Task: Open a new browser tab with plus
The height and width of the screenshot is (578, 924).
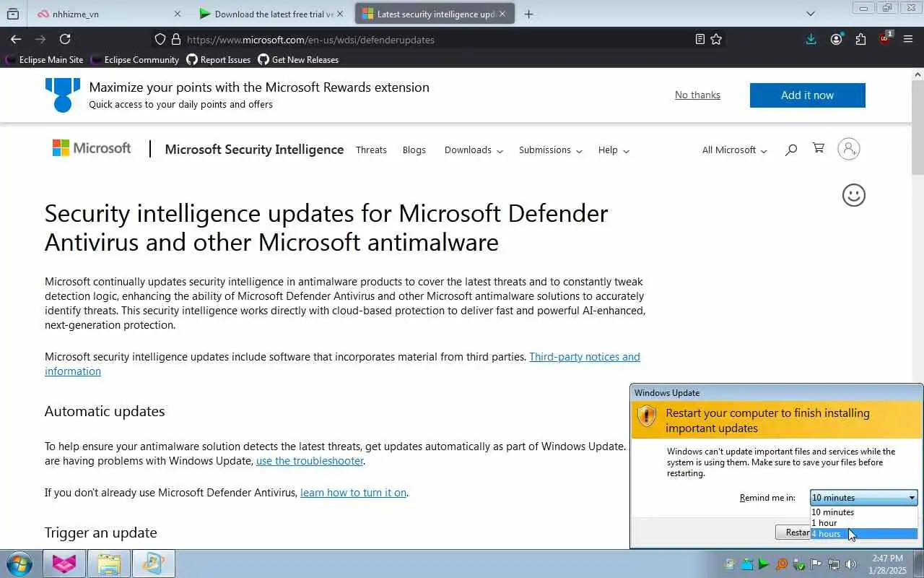Action: click(x=528, y=14)
